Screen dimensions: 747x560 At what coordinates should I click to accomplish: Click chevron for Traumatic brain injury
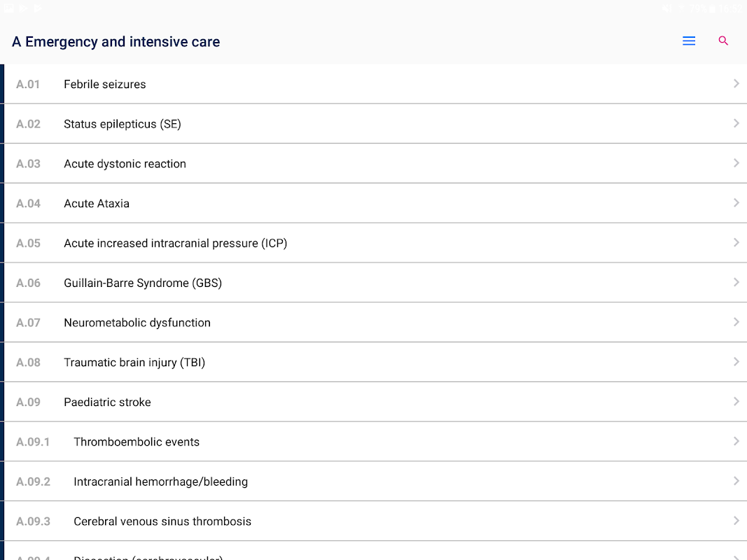(736, 362)
